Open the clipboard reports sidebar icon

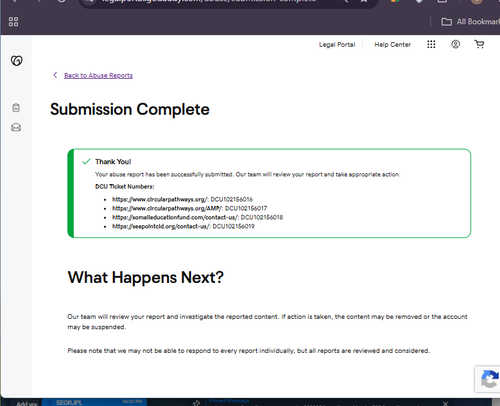point(16,108)
